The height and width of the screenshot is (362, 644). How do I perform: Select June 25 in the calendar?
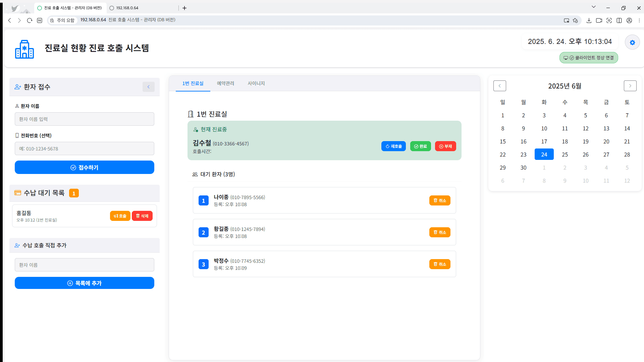click(x=565, y=155)
